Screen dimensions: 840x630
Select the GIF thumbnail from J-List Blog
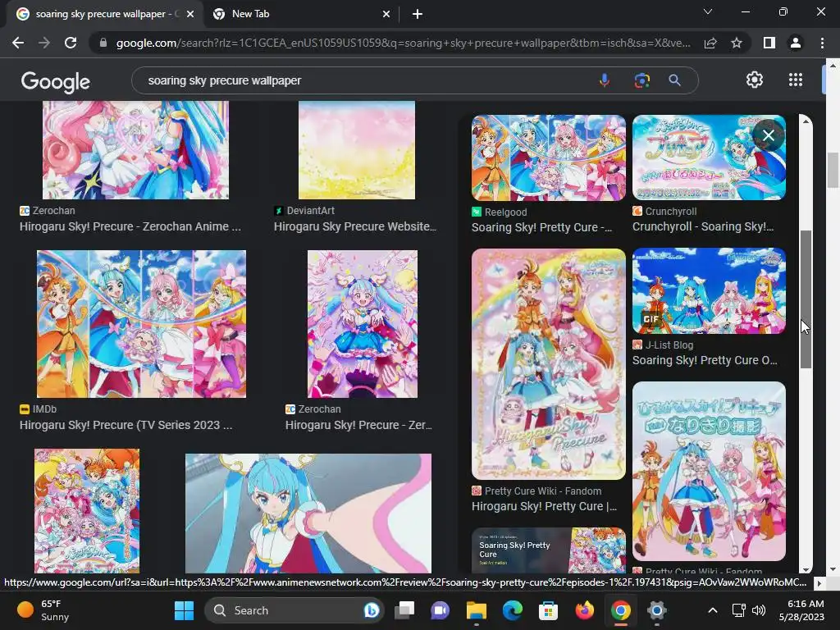tap(709, 291)
